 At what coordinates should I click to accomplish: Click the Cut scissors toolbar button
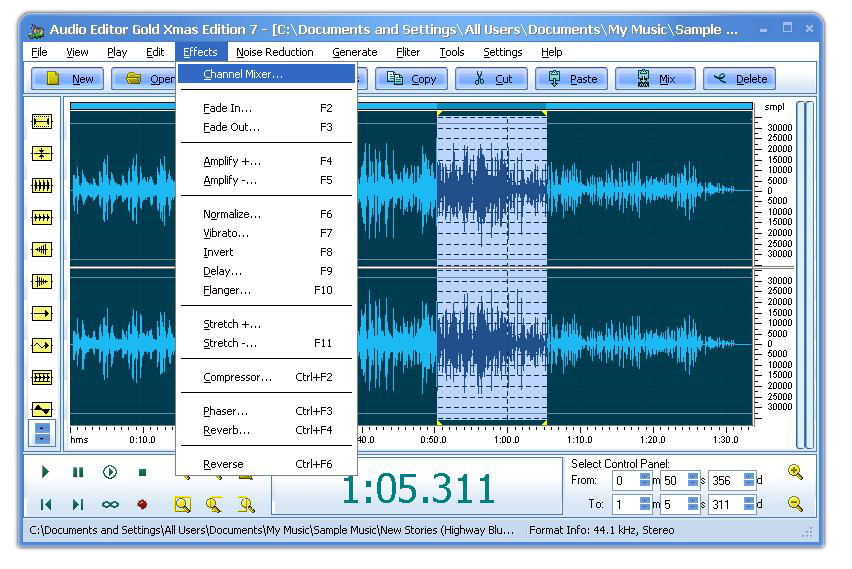[491, 79]
